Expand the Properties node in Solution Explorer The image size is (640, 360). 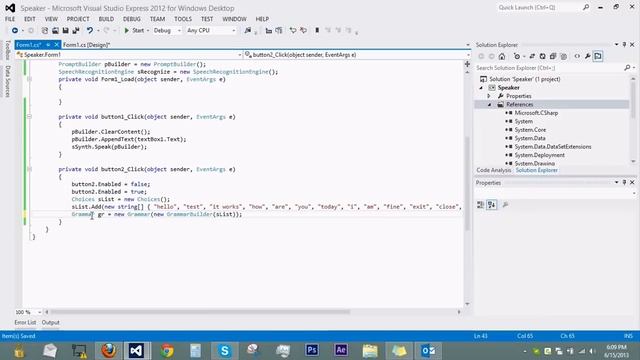[489, 96]
